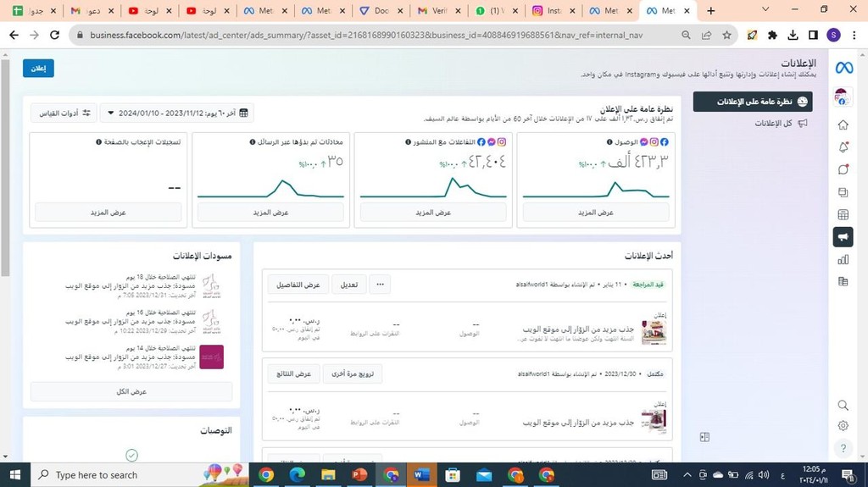
Task: Select كل الإعلانات nav item
Action: point(781,123)
